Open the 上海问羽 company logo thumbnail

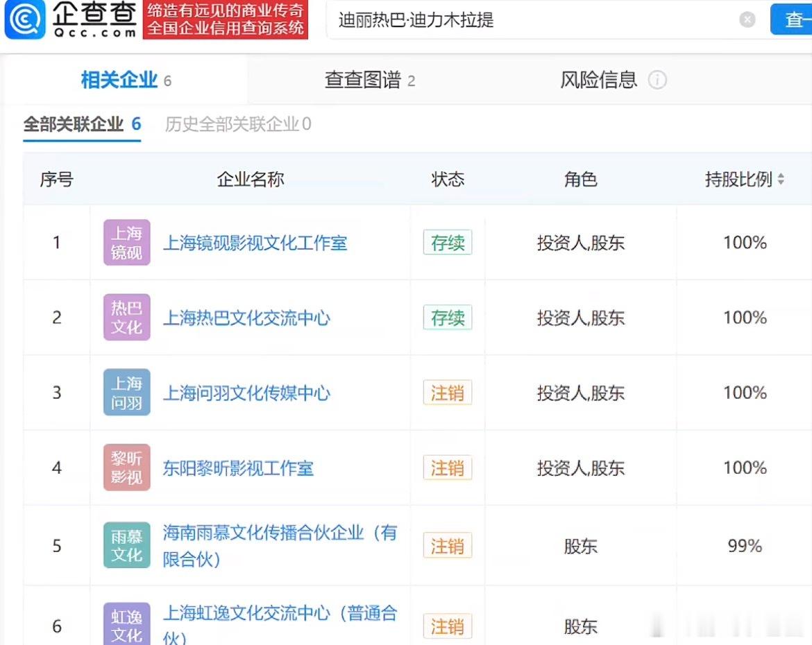pyautogui.click(x=127, y=393)
